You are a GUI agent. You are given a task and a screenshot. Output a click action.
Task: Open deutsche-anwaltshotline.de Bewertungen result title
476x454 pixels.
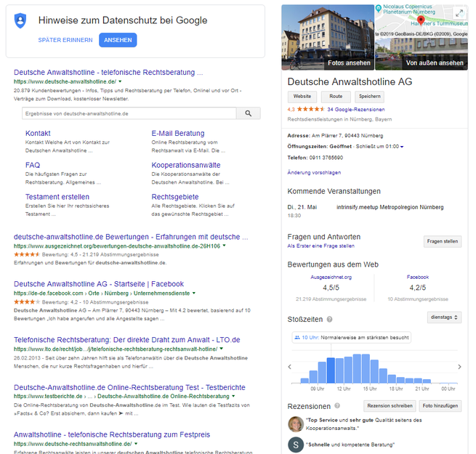tap(131, 237)
